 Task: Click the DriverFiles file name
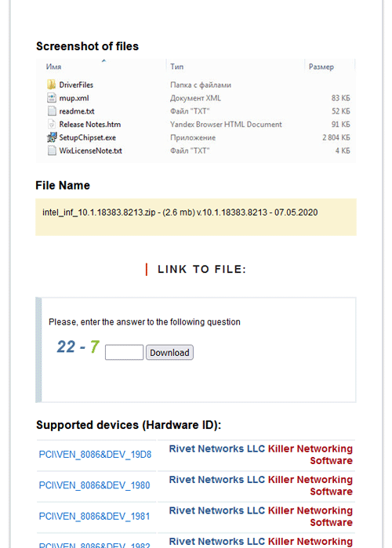(76, 85)
